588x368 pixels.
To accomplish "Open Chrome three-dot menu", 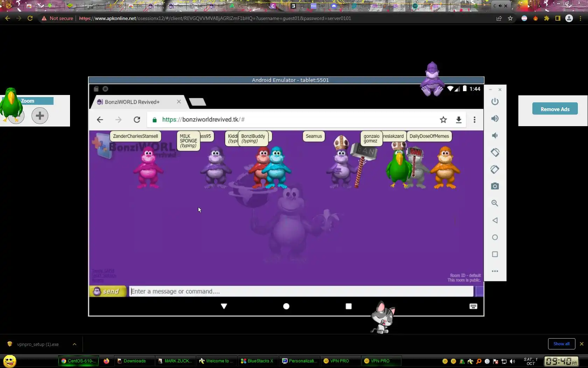I will (x=581, y=18).
